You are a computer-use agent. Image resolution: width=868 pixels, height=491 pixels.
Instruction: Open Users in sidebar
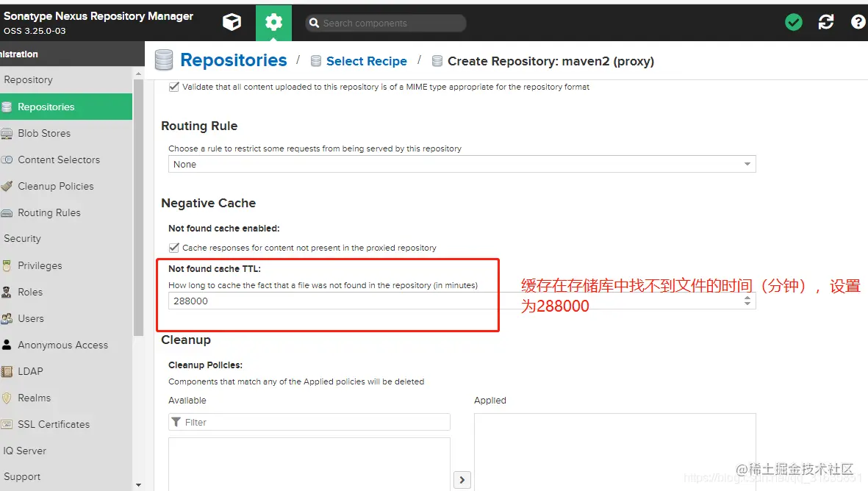tap(30, 319)
